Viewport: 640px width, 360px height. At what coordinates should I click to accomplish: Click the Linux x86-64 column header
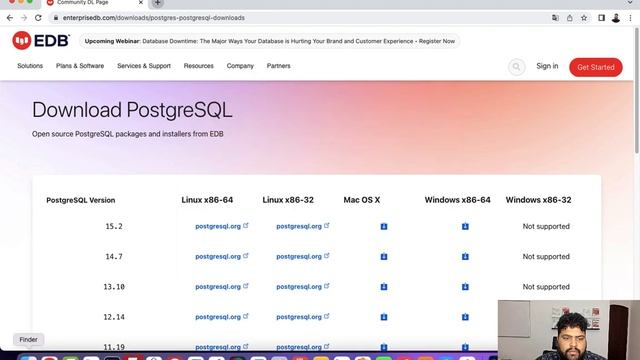pyautogui.click(x=207, y=200)
